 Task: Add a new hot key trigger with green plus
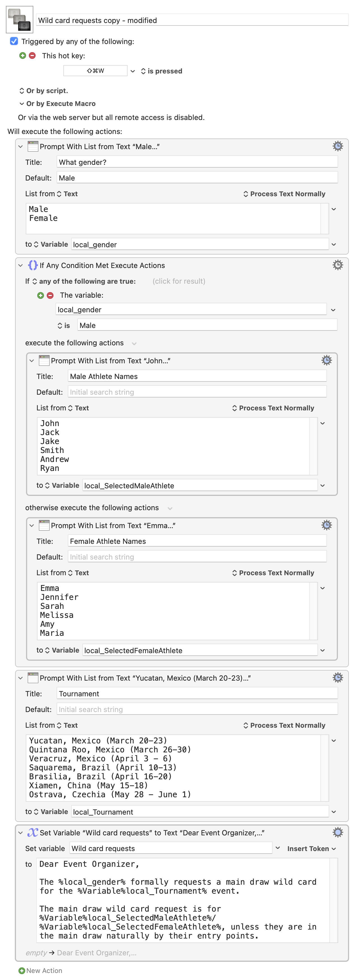22,56
